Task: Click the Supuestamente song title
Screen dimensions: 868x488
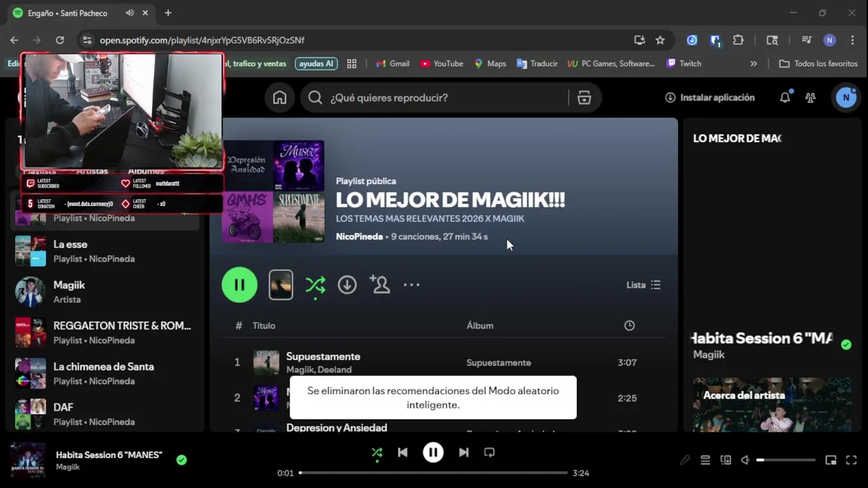Action: click(x=323, y=357)
